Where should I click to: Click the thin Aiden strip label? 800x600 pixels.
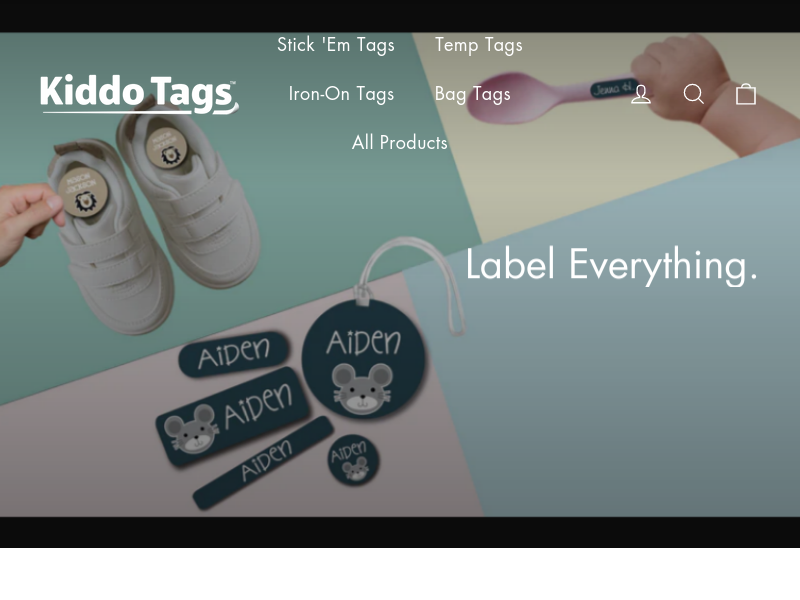(264, 462)
